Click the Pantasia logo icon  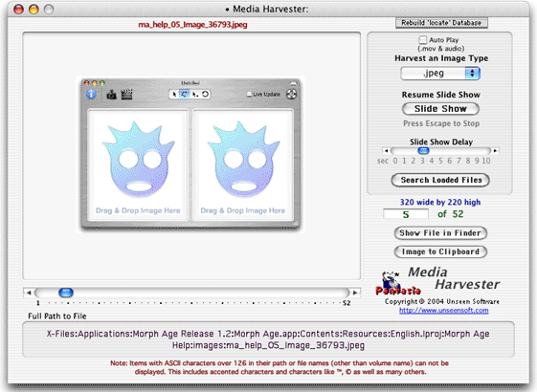[x=397, y=283]
